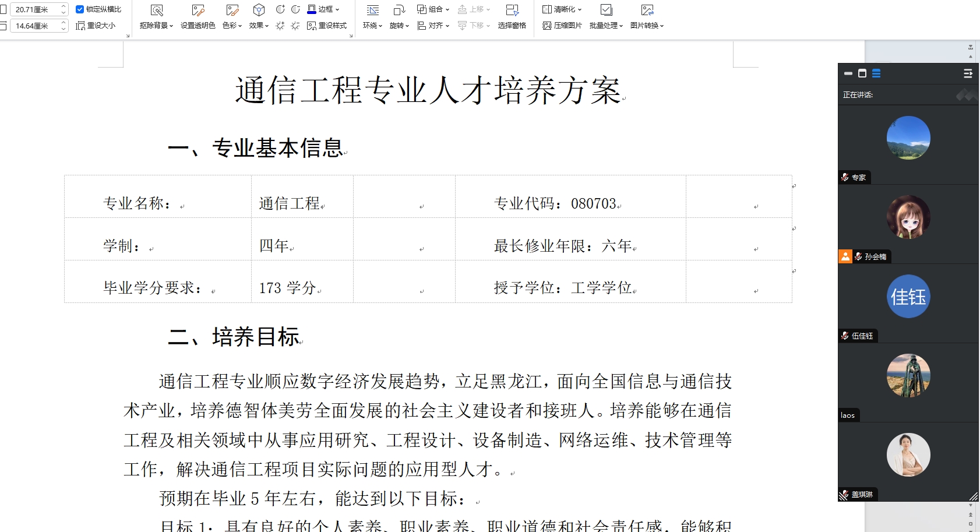Increase the height value with stepper up arrow
The height and width of the screenshot is (532, 980).
tap(64, 7)
